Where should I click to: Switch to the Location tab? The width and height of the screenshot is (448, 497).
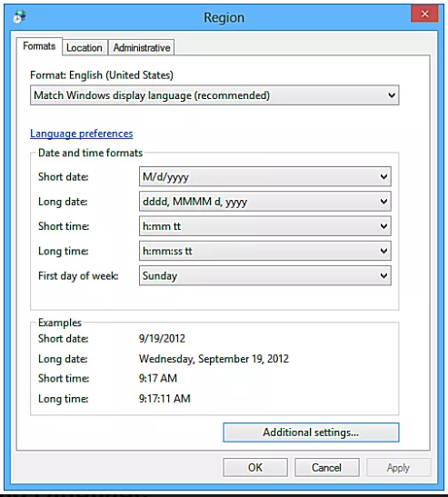coord(85,48)
